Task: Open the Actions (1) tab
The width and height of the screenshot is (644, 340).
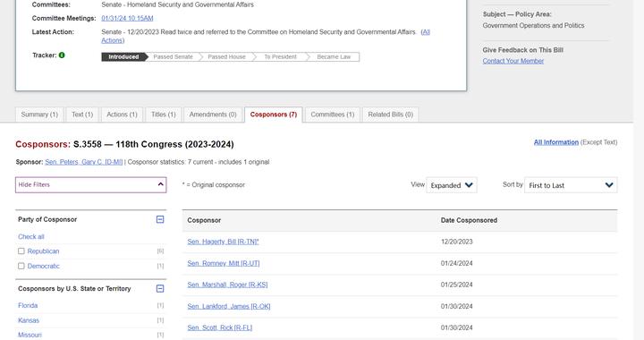Action: 122,115
